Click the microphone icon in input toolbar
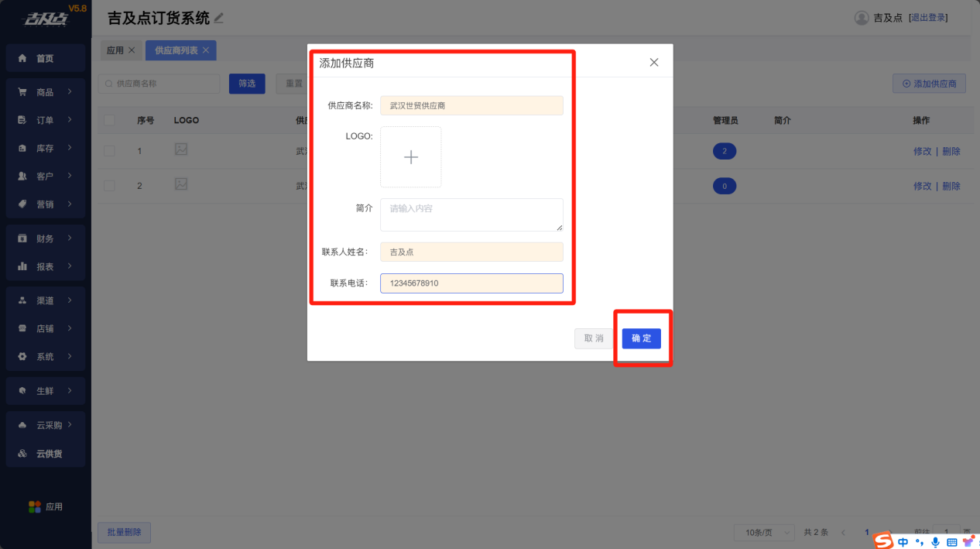The height and width of the screenshot is (549, 980). tap(935, 542)
